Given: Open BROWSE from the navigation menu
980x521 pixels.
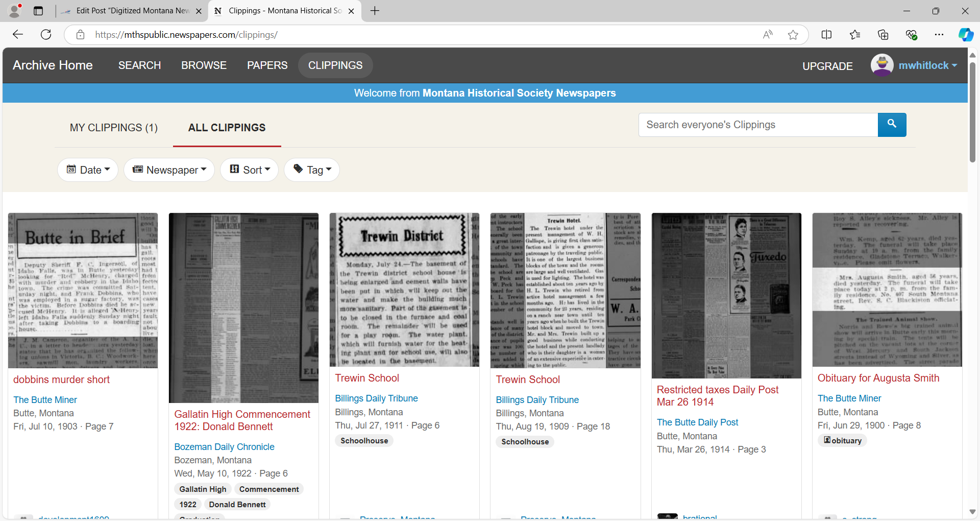Looking at the screenshot, I should [x=204, y=65].
